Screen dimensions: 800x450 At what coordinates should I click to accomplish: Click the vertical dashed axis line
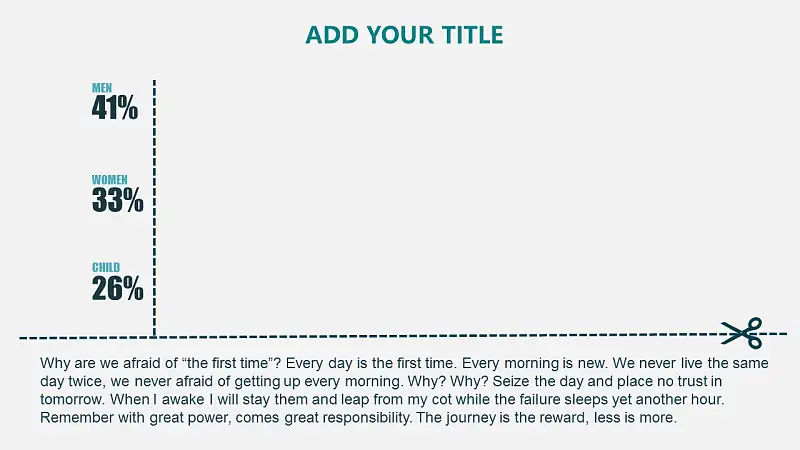coord(154,208)
